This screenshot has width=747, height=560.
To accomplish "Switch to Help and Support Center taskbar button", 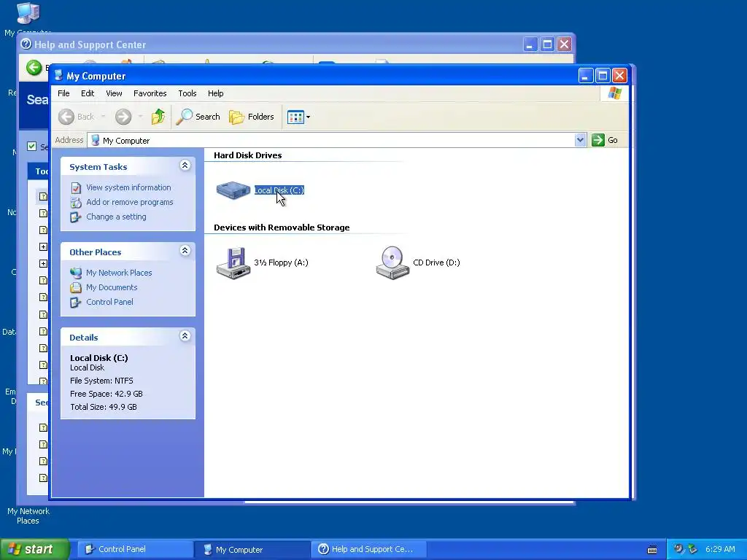I will click(368, 549).
